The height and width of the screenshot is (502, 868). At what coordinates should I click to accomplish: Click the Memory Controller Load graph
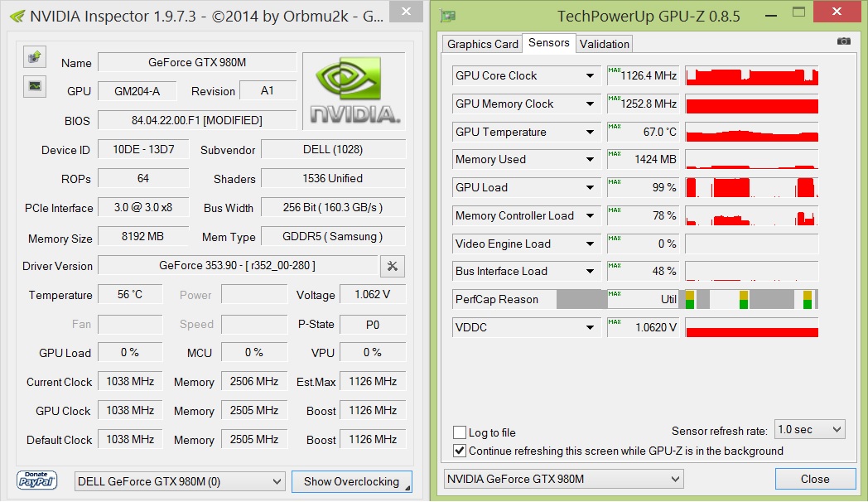752,216
